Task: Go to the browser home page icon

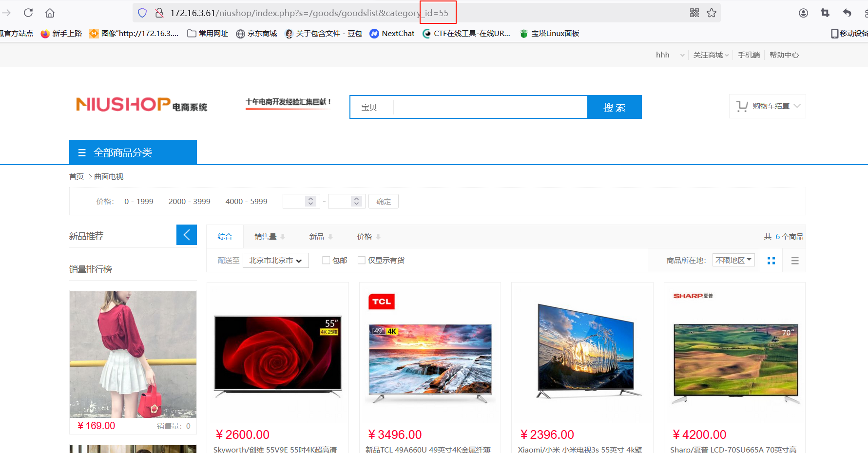Action: click(x=50, y=13)
